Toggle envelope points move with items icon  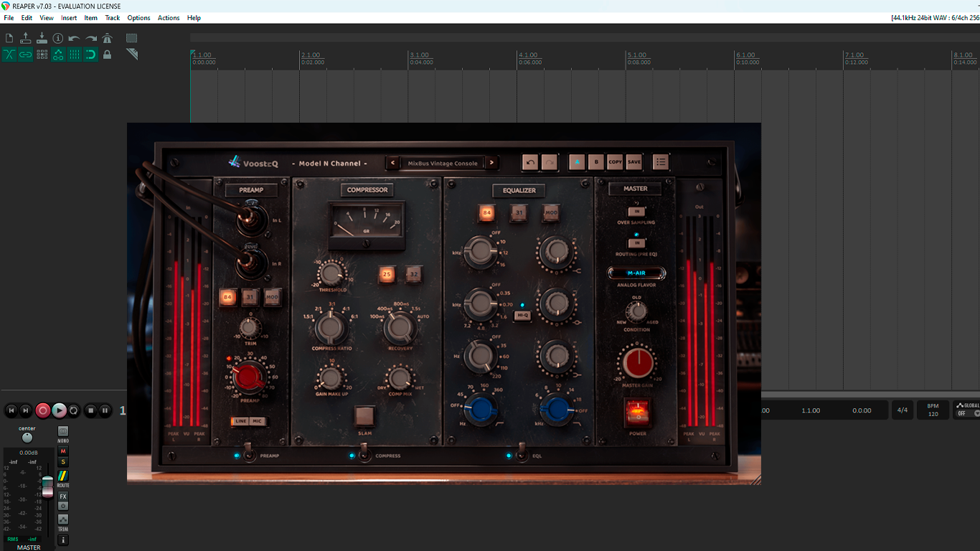coord(58,55)
